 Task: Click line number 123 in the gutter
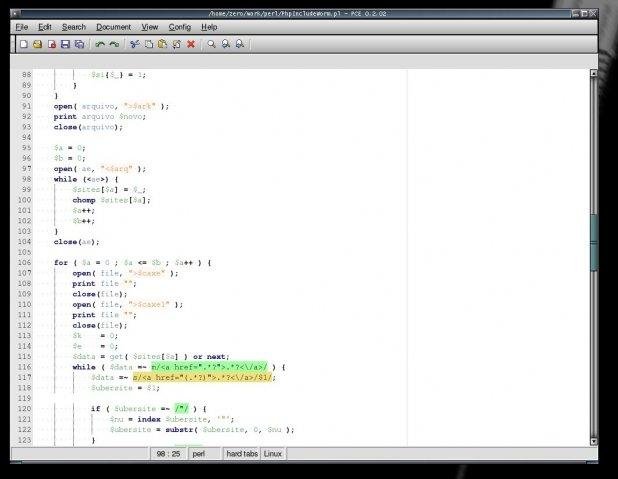click(24, 440)
